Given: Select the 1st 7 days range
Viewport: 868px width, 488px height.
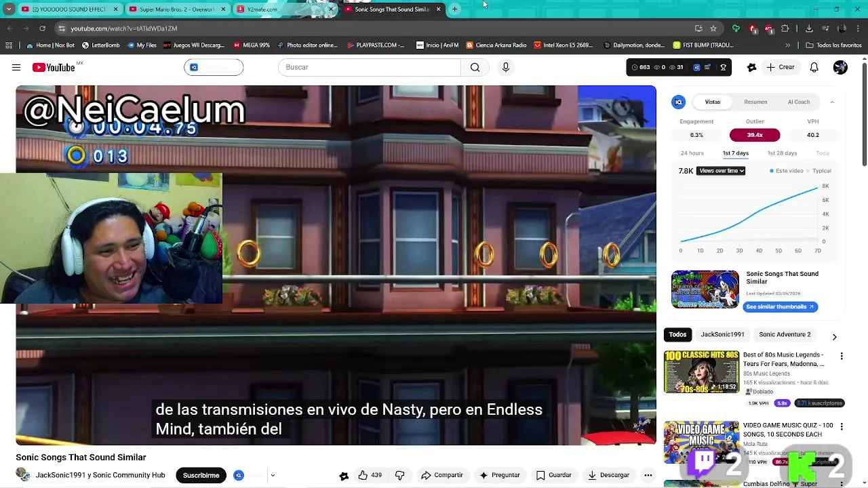Looking at the screenshot, I should [736, 153].
